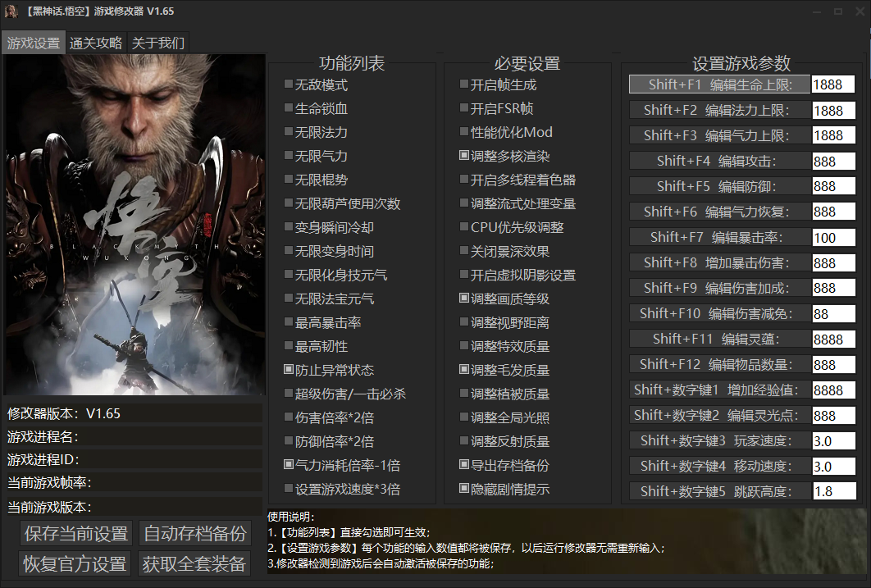Open the 关于我们 tab
The width and height of the screenshot is (871, 588).
158,43
